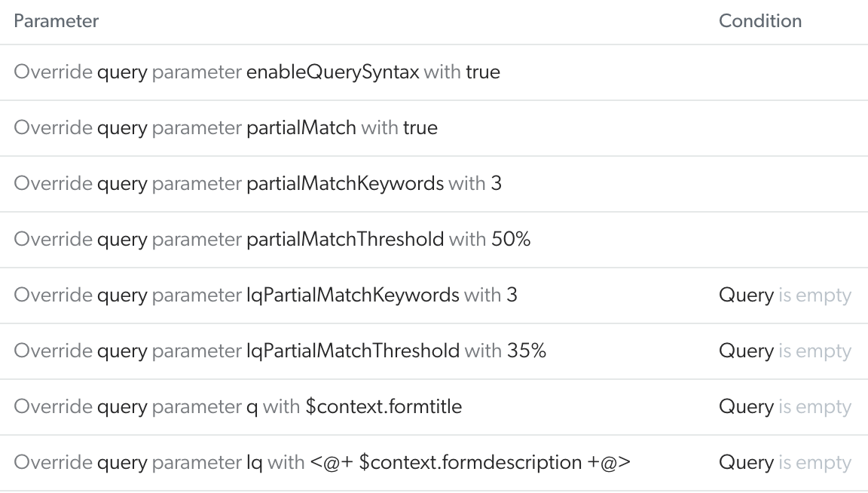
Task: Select the lqPartialMatchKeywords override rule
Action: tap(266, 295)
